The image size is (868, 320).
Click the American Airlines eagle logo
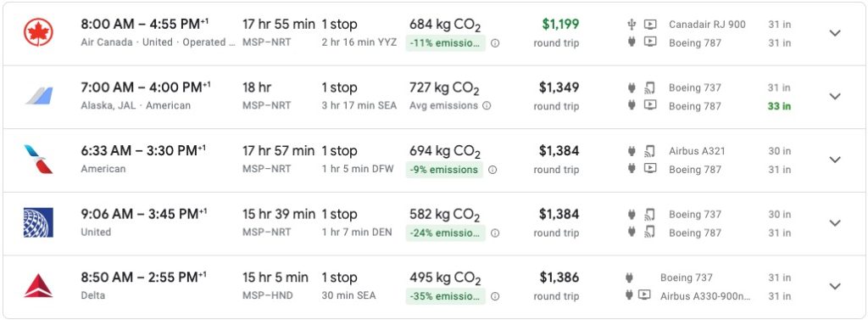[x=38, y=160]
